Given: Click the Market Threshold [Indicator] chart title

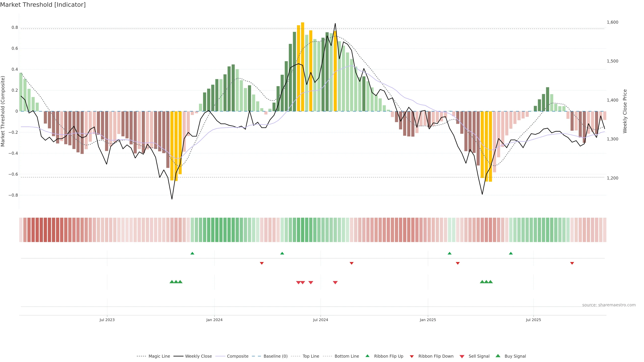Looking at the screenshot, I should (43, 5).
